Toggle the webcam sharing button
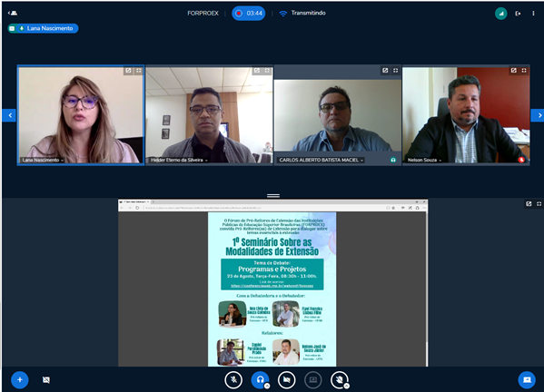 point(287,380)
